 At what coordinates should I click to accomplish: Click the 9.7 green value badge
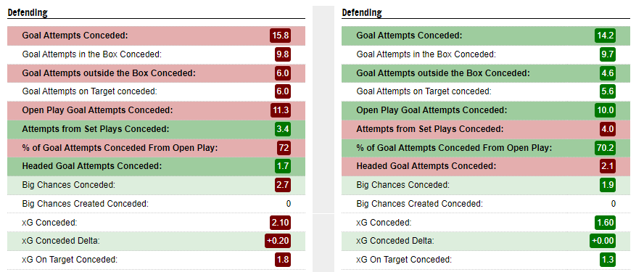pos(608,54)
